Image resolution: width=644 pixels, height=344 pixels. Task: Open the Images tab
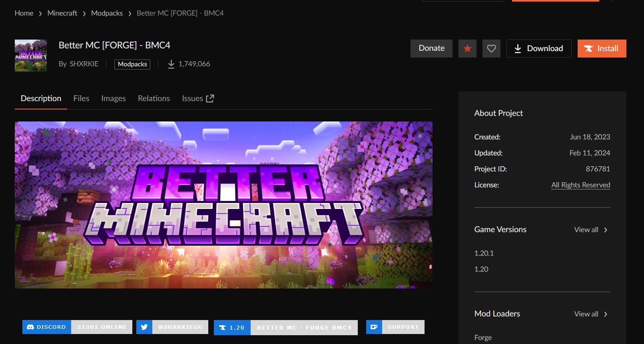coord(114,98)
